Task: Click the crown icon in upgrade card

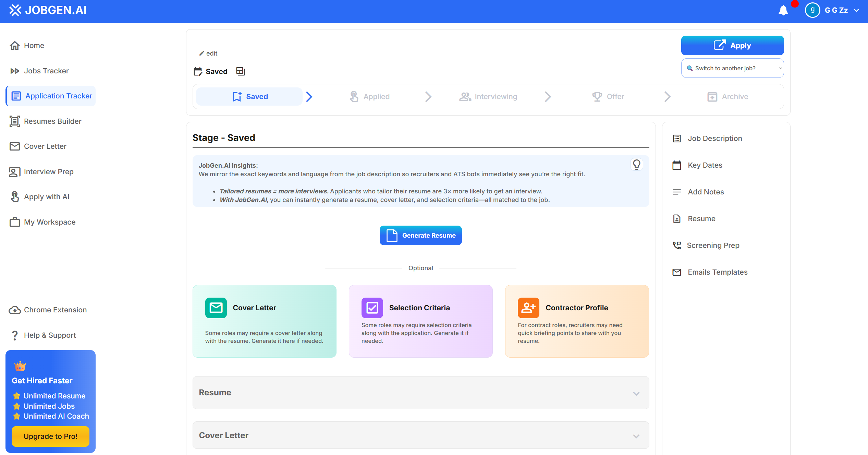Action: point(20,366)
